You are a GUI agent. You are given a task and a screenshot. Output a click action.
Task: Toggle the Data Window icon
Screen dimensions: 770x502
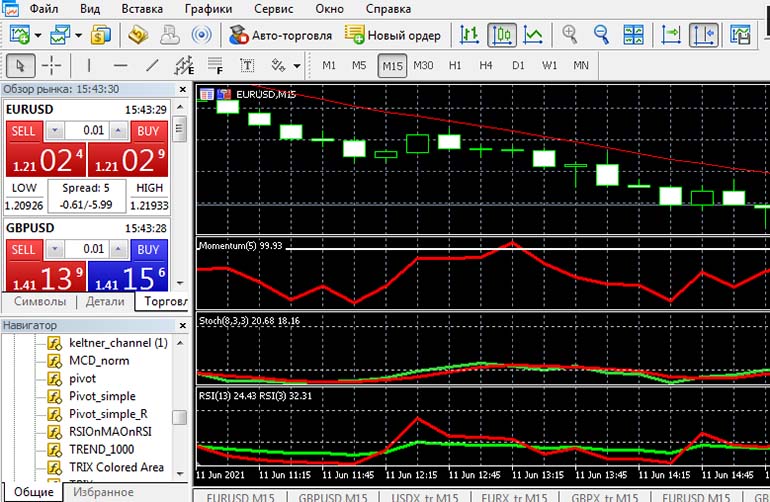coord(138,35)
